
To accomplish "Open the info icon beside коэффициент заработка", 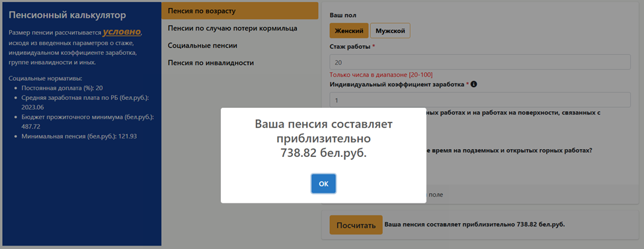I will tap(473, 84).
